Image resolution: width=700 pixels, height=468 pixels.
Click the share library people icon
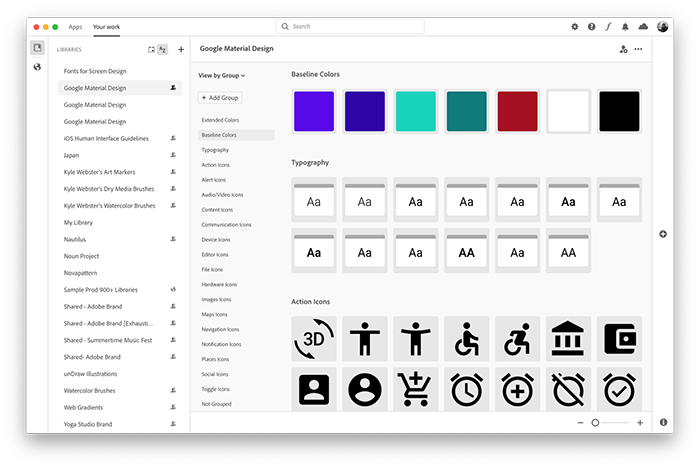(x=624, y=49)
